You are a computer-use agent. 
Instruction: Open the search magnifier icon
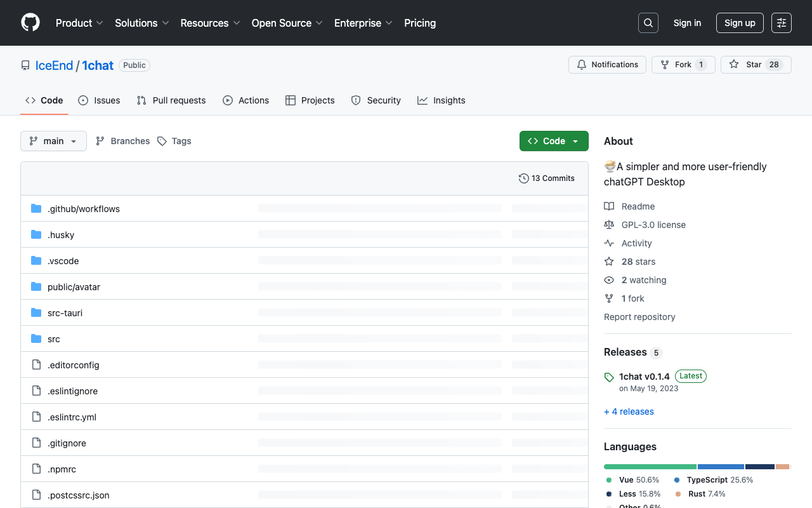pyautogui.click(x=648, y=23)
